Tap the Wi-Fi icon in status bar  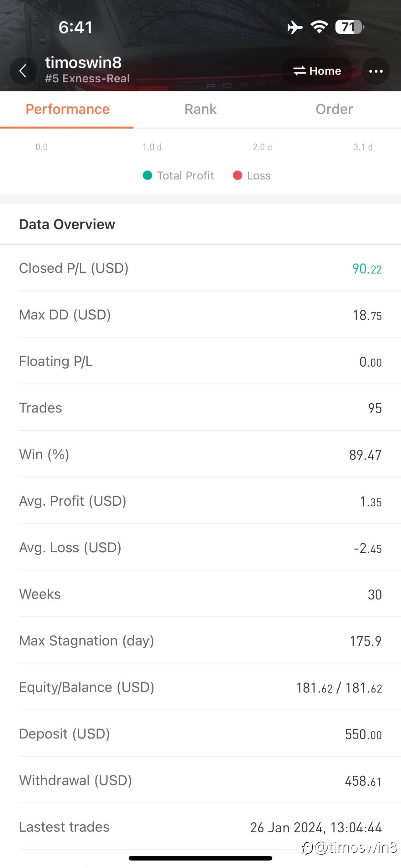click(319, 27)
